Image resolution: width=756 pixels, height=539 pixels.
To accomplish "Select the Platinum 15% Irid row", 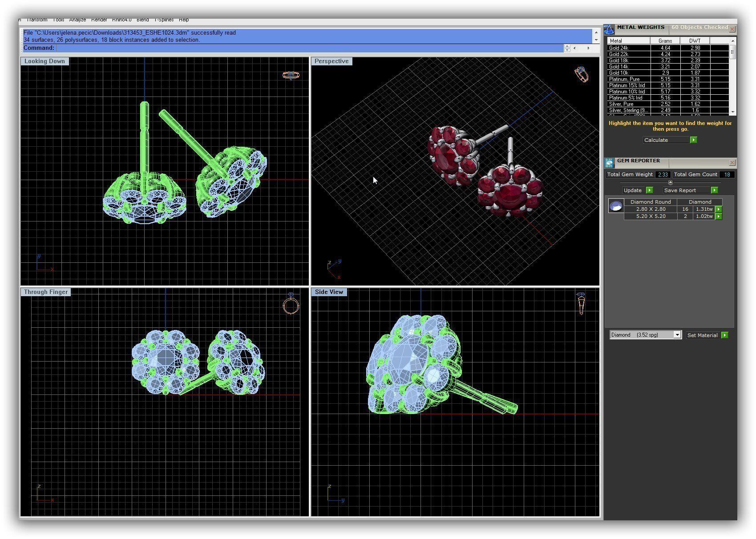I will click(668, 85).
